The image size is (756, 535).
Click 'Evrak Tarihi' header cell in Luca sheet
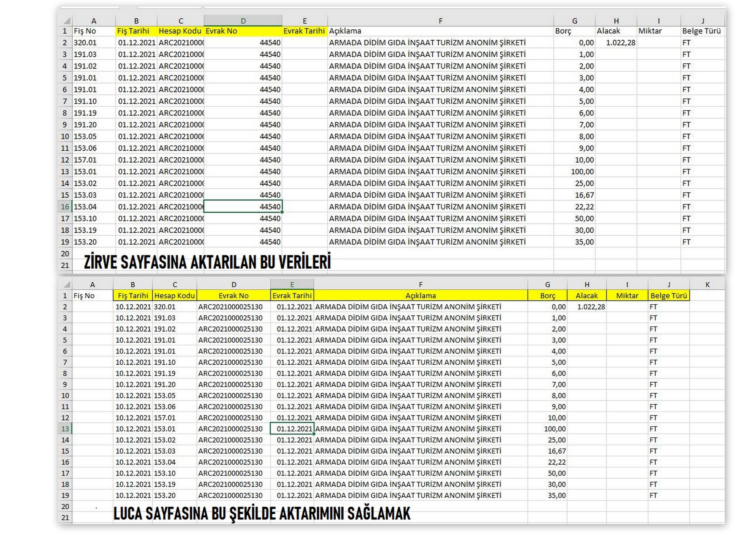tap(292, 296)
